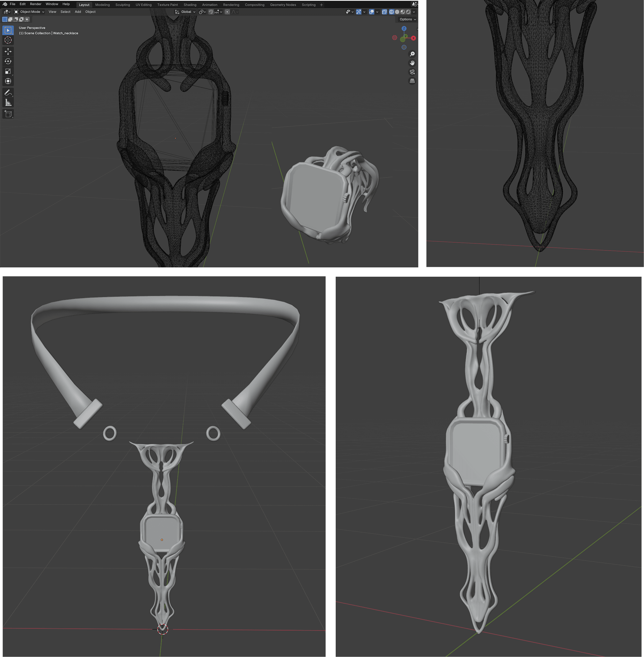Toggle proportional editing button
644x657 pixels.
click(x=227, y=12)
